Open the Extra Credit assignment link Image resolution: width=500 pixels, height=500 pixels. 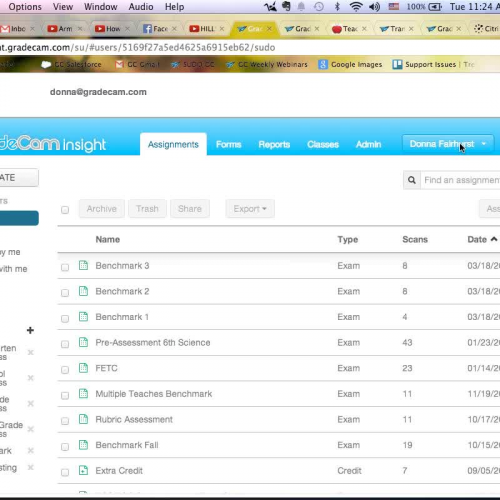point(119,471)
